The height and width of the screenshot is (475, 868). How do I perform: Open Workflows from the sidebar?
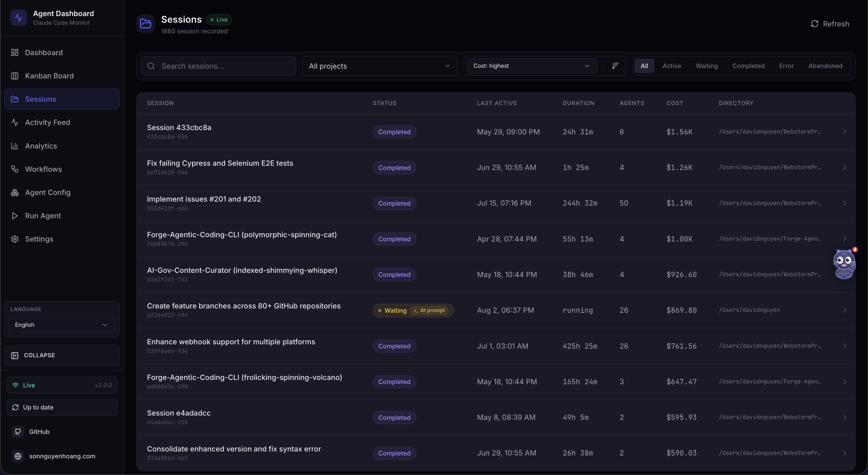(62, 169)
